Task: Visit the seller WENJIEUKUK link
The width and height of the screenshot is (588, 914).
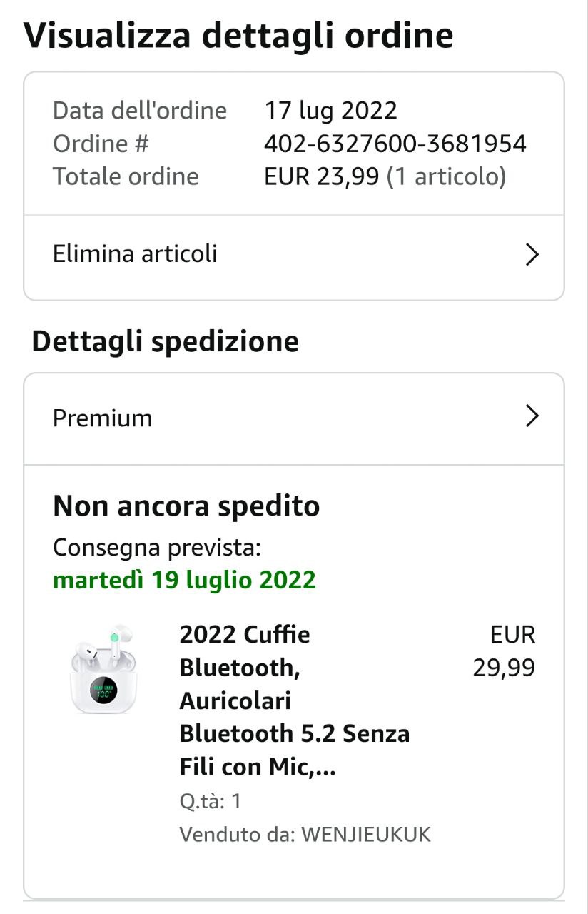Action: tap(366, 834)
